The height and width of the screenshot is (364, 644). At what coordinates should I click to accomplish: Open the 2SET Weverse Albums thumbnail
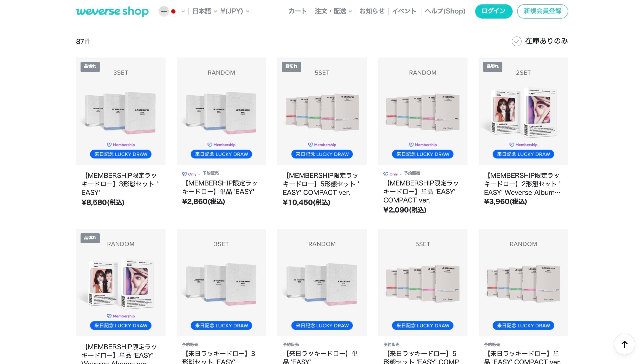pyautogui.click(x=523, y=111)
